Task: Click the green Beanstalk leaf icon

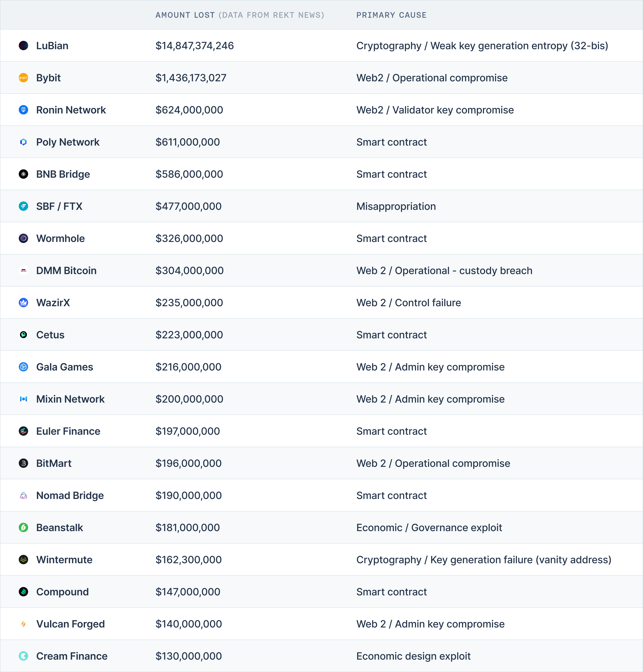Action: coord(23,527)
